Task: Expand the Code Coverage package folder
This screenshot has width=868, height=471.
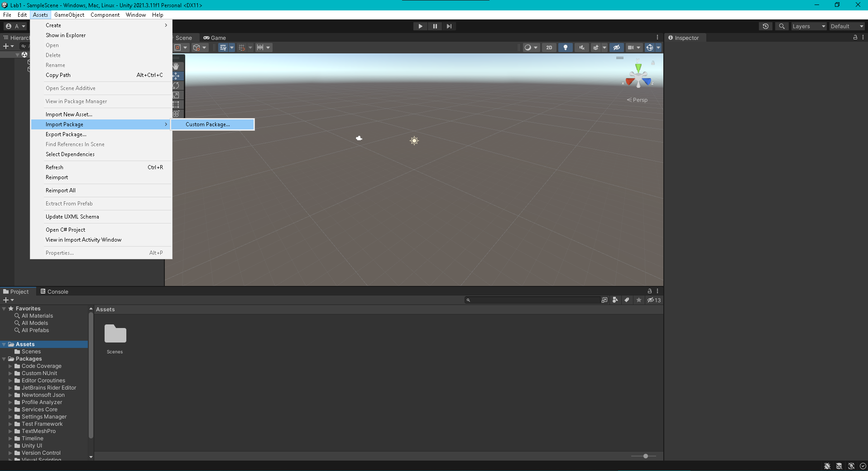Action: tap(10, 366)
